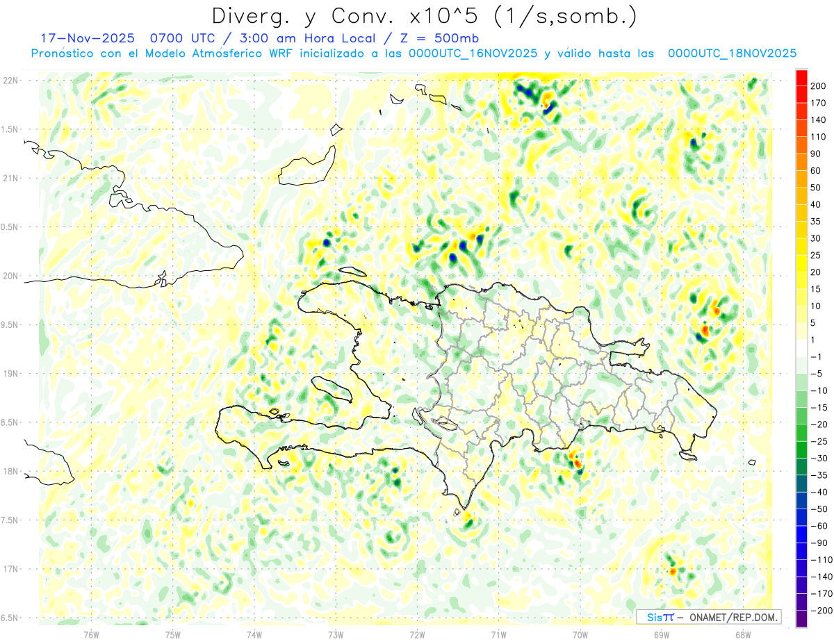
Task: Click 'Pronostico con el Modelo Atmosferico WRF' text
Action: [163, 53]
